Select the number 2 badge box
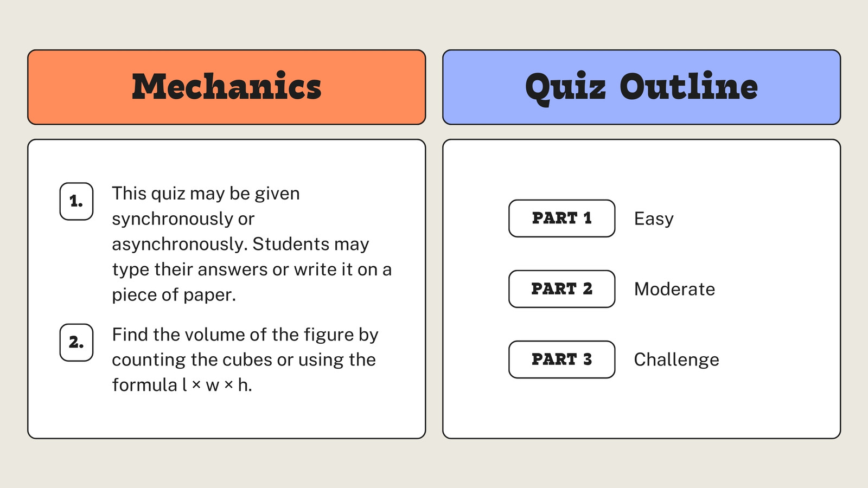The width and height of the screenshot is (868, 488). [x=76, y=342]
